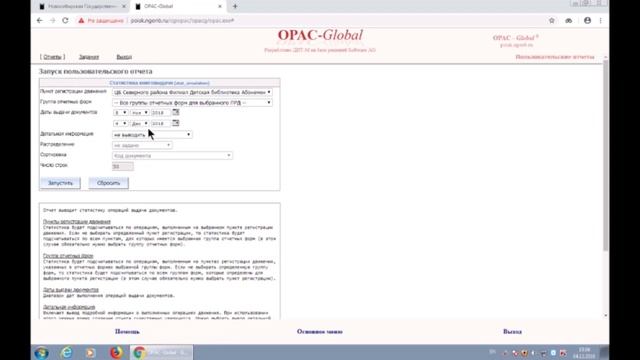Expand the Пункт регистрации движения dropdown

(x=192, y=92)
